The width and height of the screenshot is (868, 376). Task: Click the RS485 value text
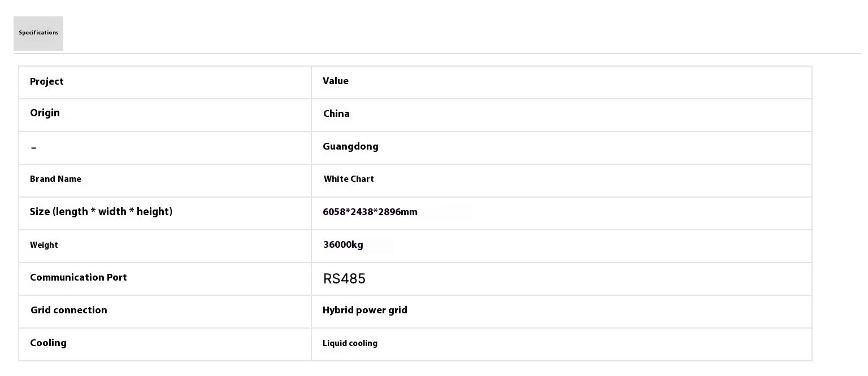(x=344, y=279)
